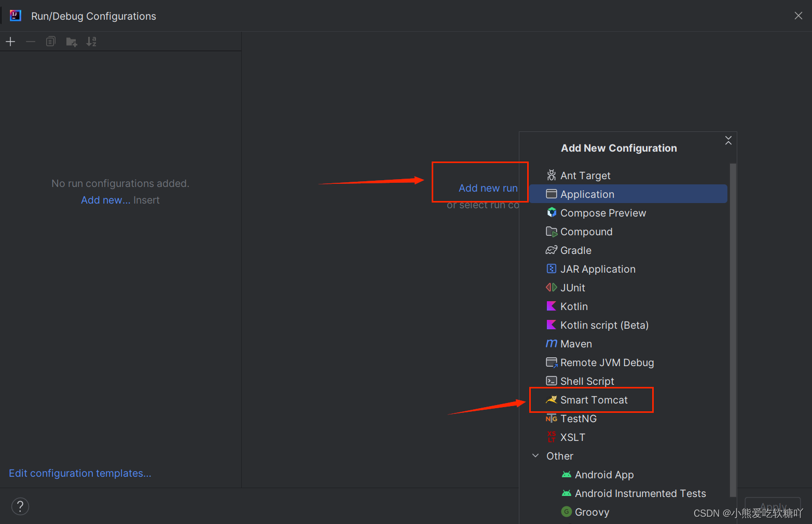Image resolution: width=812 pixels, height=524 pixels.
Task: Click the Groovy G icon
Action: pos(567,512)
